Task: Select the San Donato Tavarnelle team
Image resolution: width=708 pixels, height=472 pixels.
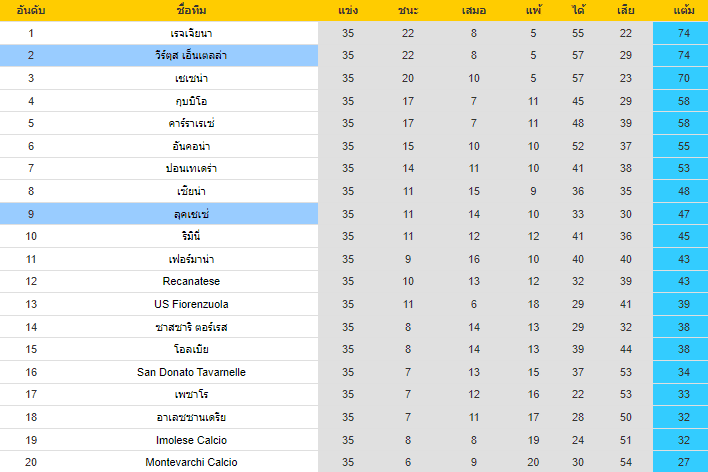Action: [x=191, y=372]
